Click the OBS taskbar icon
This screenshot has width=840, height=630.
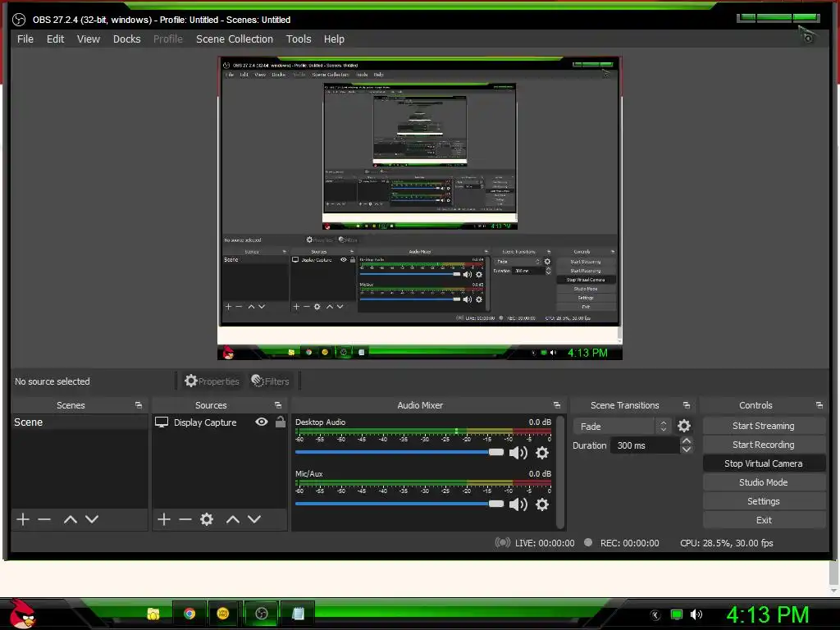tap(262, 614)
